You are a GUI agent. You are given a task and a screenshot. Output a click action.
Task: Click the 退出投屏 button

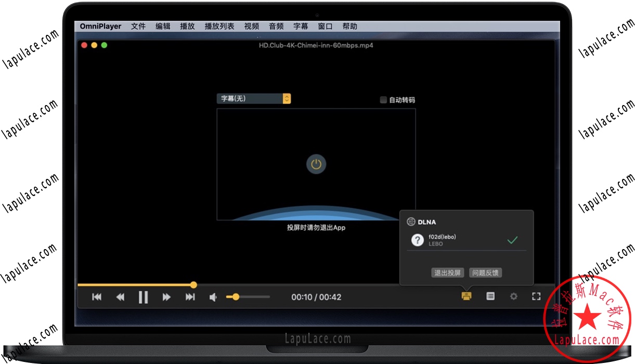(447, 272)
